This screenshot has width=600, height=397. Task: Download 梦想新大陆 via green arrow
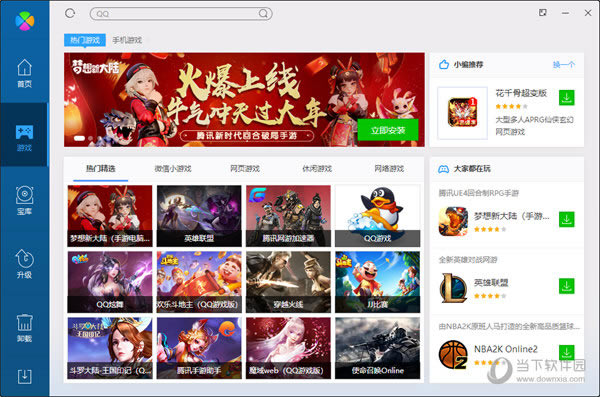coord(566,219)
